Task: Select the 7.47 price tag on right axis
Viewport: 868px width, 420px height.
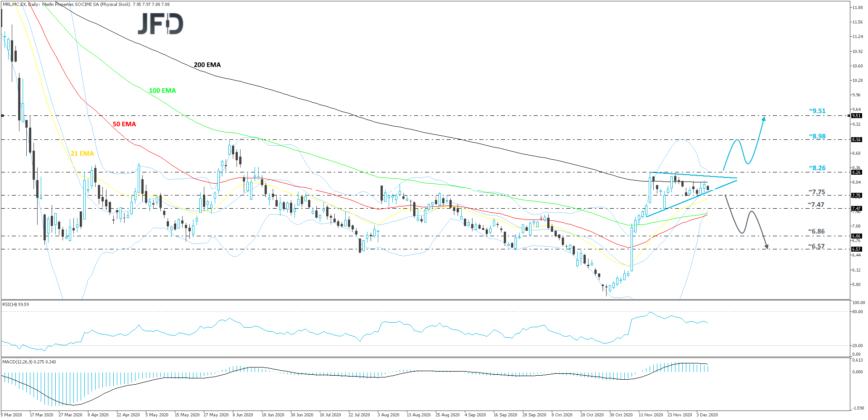Action: click(856, 209)
